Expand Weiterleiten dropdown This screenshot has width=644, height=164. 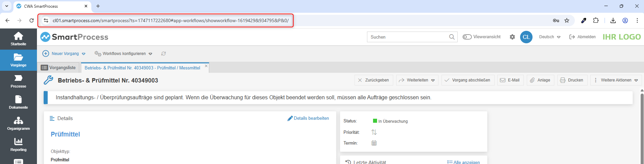tap(433, 80)
